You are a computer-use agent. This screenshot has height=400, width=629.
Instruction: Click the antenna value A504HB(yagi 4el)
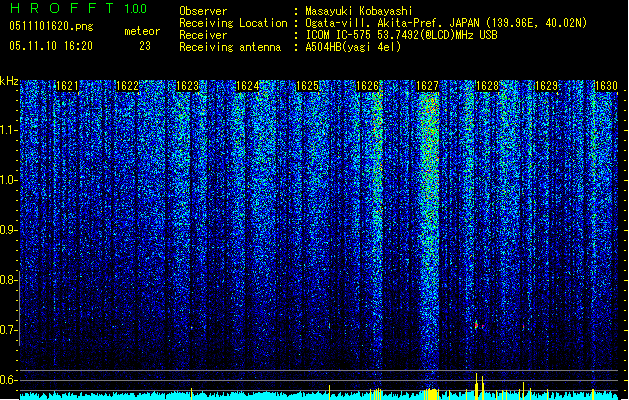(353, 47)
